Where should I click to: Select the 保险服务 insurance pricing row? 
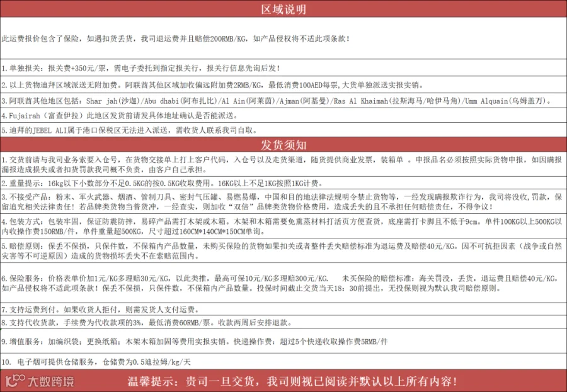(283, 283)
